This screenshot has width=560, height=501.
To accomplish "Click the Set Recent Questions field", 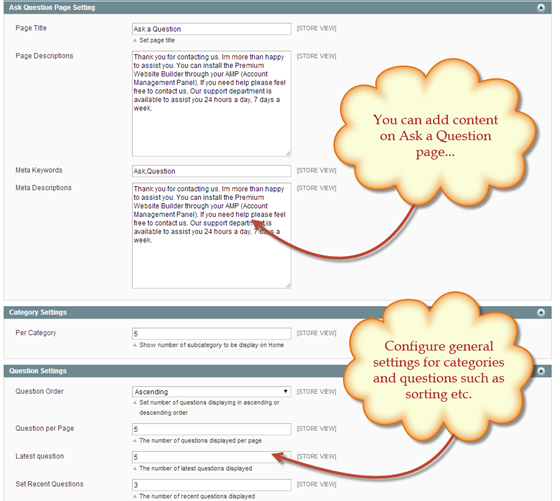I will (211, 485).
